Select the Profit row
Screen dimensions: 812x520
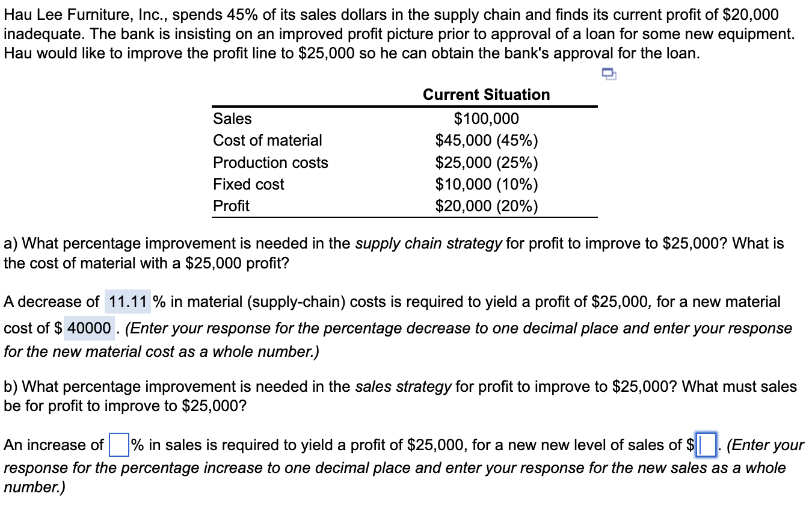tap(230, 206)
